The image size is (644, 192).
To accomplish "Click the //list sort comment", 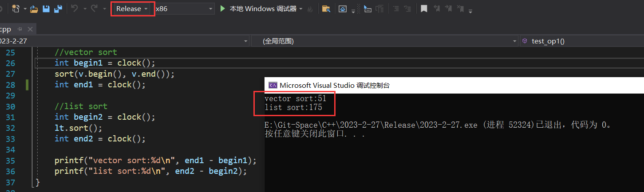I will [x=81, y=106].
